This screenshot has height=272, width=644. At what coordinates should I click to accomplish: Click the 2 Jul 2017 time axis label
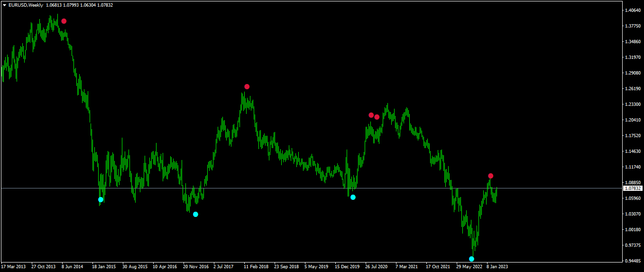(223, 267)
